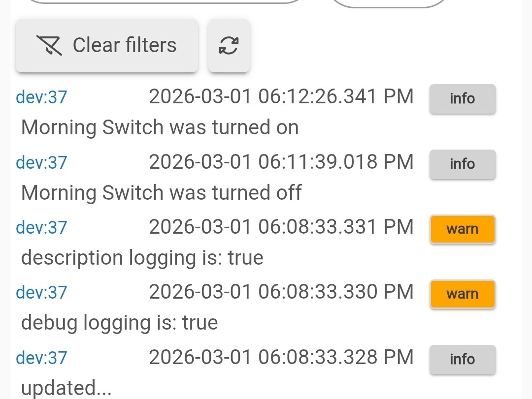Click the 'updated...' log message

tap(66, 388)
